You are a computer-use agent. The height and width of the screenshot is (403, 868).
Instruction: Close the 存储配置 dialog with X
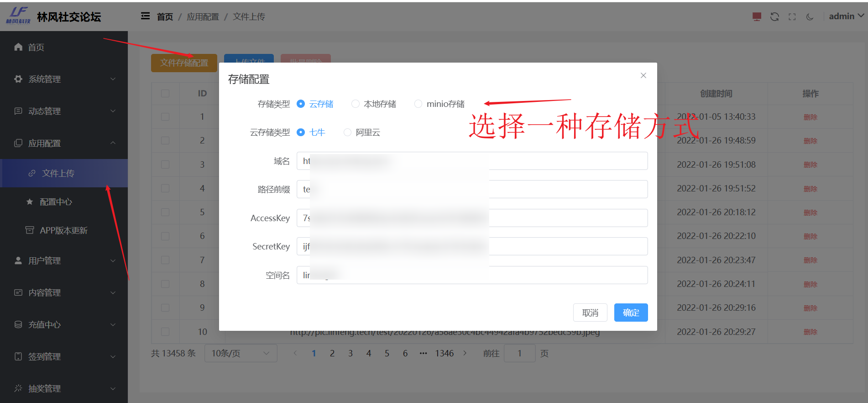click(643, 75)
